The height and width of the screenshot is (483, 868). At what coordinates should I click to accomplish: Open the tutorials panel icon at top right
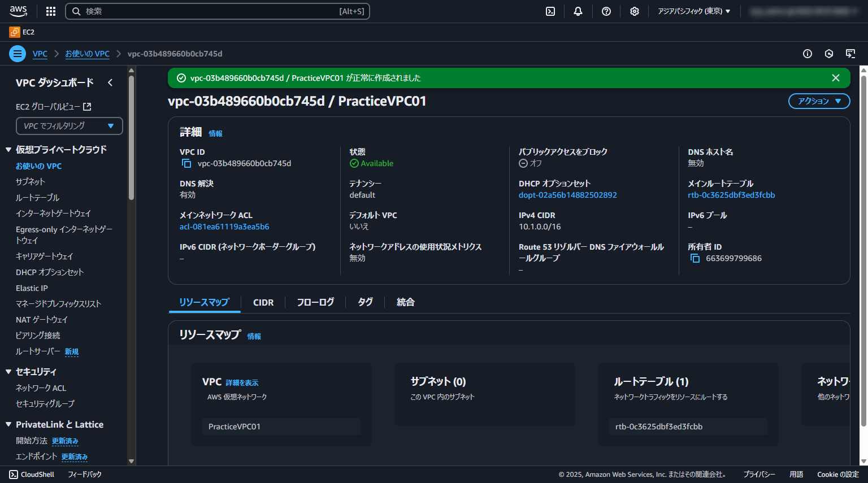point(850,54)
